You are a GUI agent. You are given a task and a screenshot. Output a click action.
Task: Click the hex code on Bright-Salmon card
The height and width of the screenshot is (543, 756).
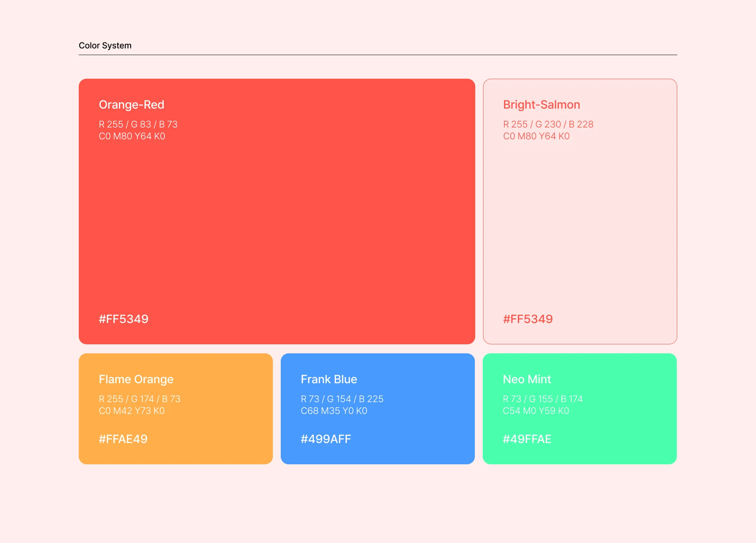pyautogui.click(x=528, y=319)
